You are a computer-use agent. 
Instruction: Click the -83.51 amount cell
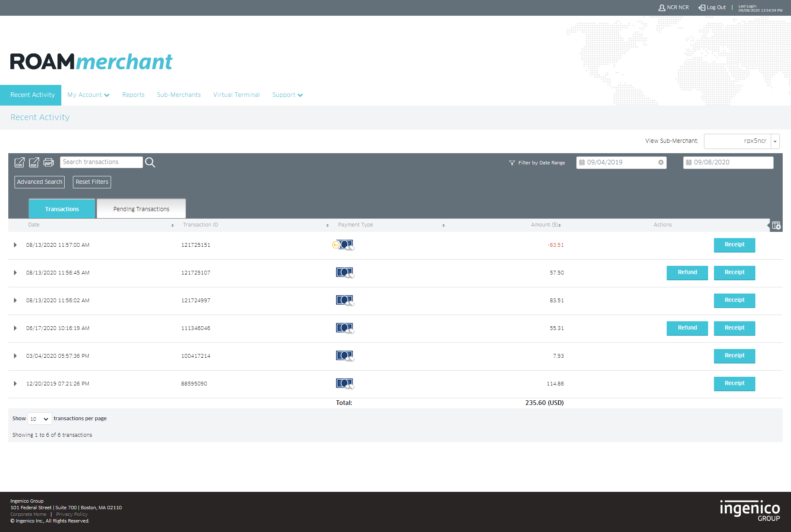tap(556, 245)
